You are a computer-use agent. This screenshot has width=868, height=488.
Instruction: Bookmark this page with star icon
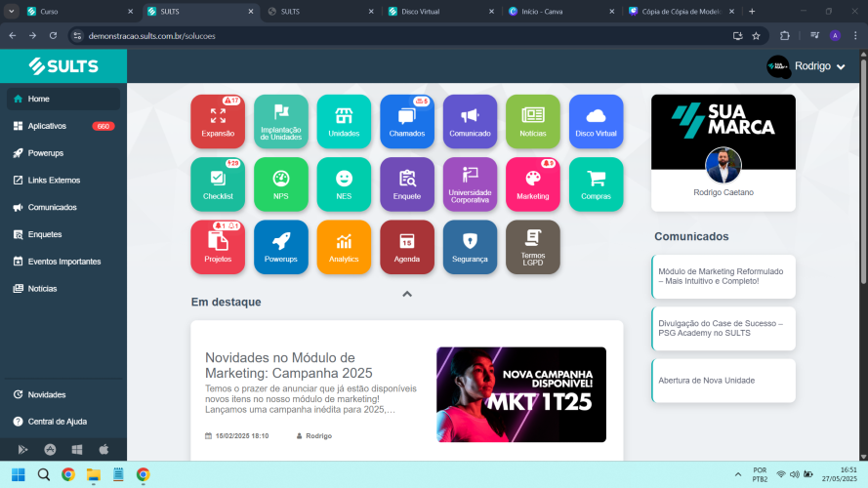tap(756, 36)
